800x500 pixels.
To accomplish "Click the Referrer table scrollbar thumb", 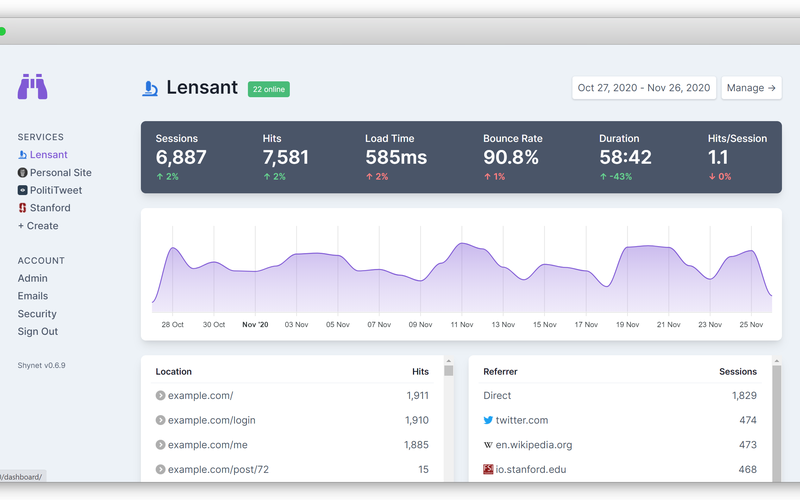I will (777, 423).
